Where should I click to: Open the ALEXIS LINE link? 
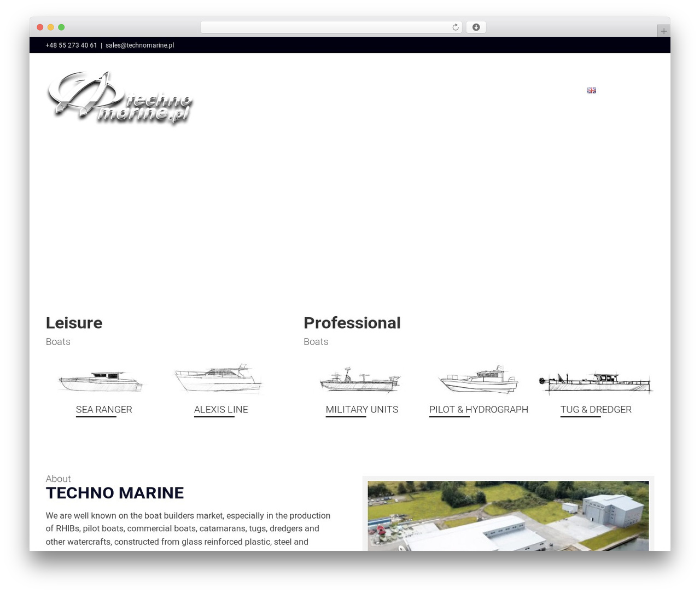(221, 410)
